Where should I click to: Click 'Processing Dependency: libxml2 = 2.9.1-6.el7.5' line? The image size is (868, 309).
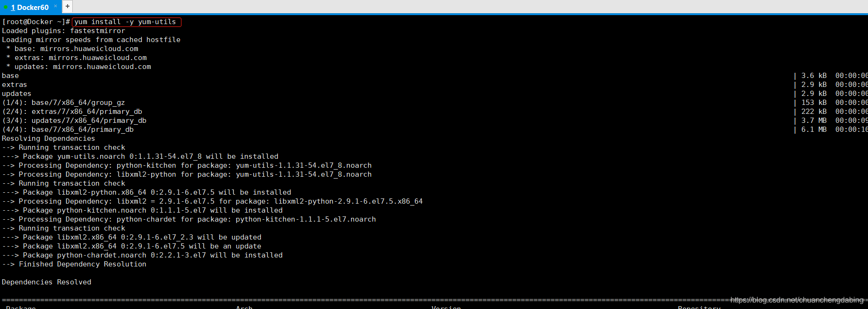(x=212, y=201)
